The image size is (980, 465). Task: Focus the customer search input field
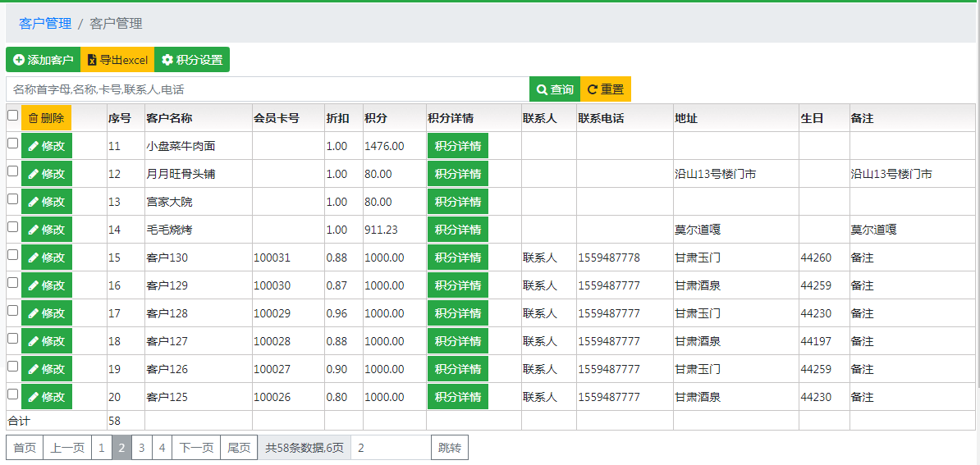tap(268, 89)
